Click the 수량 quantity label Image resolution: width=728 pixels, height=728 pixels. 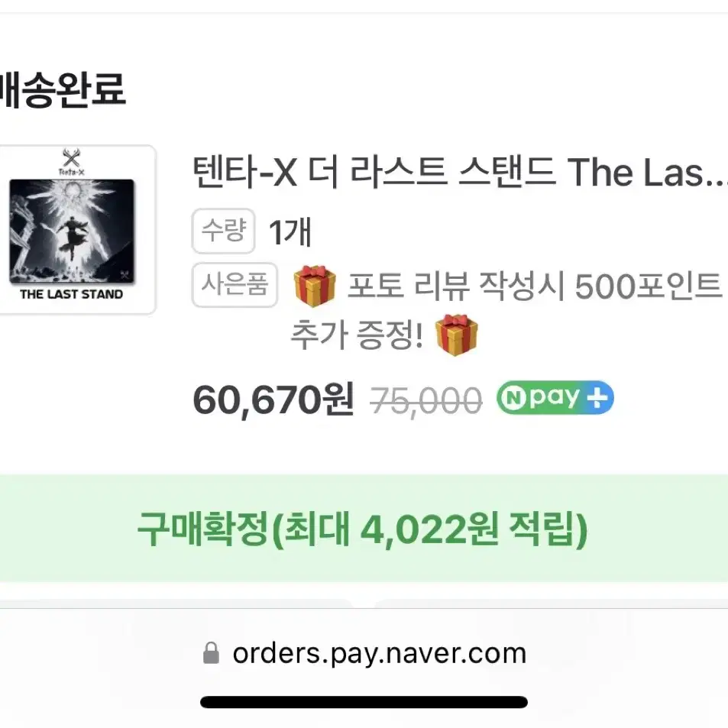click(x=223, y=231)
